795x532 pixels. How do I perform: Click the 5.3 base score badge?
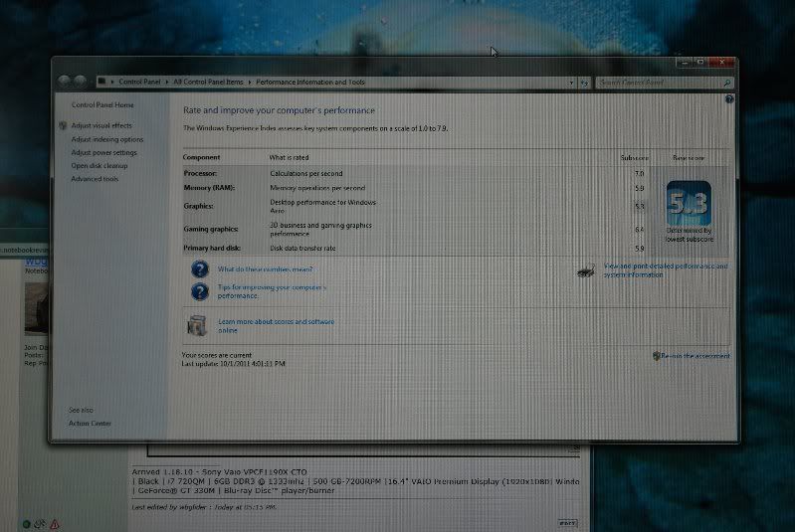click(x=689, y=203)
